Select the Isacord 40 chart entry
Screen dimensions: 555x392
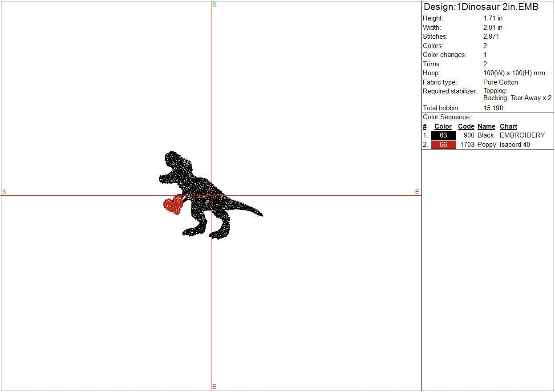514,145
